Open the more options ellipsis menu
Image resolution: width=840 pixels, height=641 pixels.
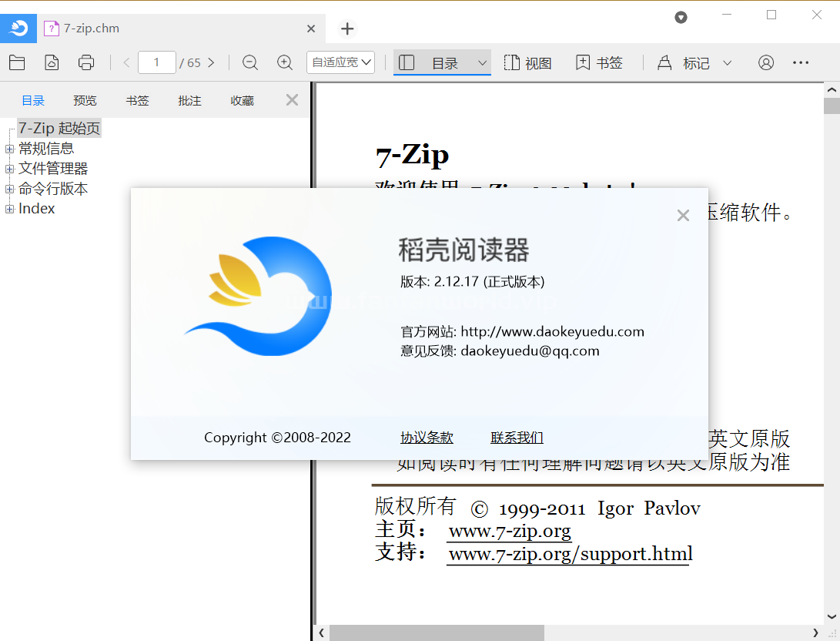click(801, 62)
